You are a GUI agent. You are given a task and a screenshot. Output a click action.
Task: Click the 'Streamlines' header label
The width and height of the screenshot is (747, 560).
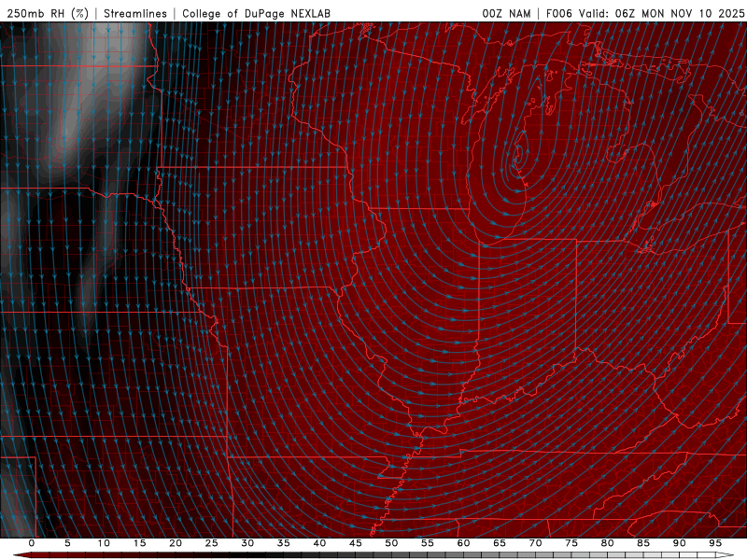[135, 13]
